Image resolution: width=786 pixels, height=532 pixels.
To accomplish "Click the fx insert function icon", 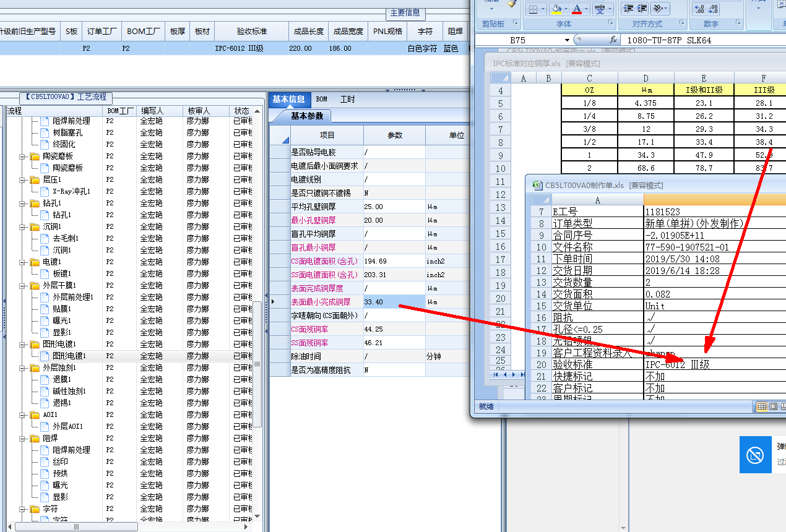I will pos(613,40).
